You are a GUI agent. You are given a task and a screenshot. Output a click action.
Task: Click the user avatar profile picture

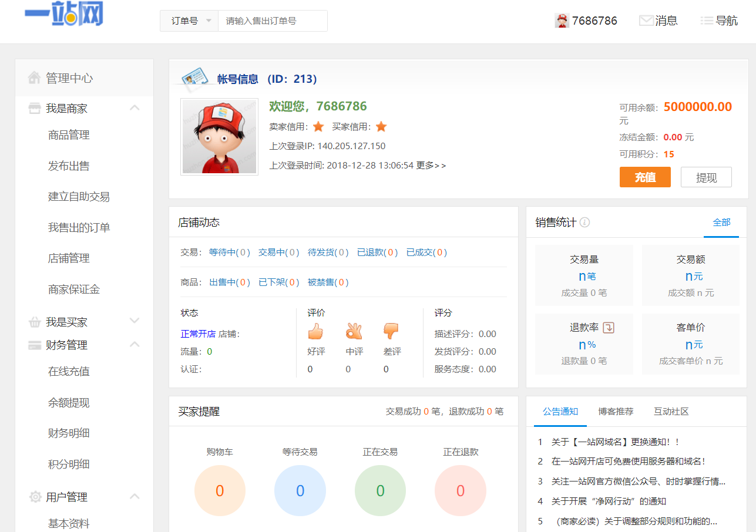[x=219, y=137]
